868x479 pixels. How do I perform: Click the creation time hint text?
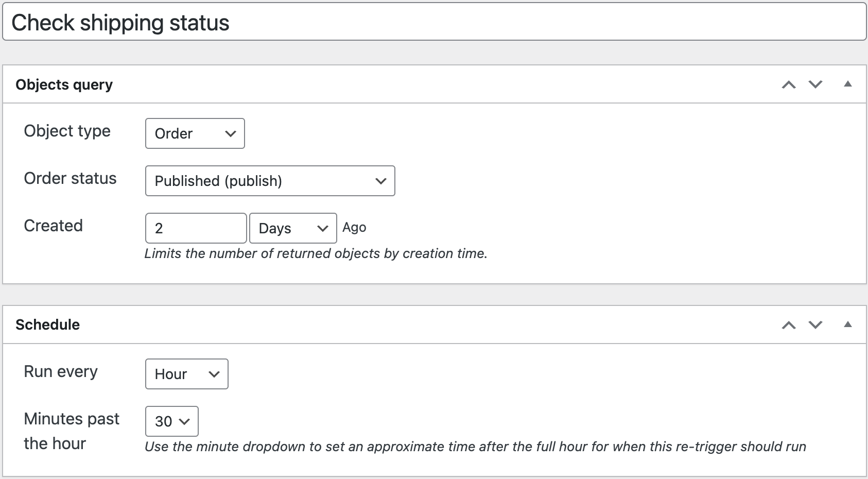pyautogui.click(x=316, y=253)
